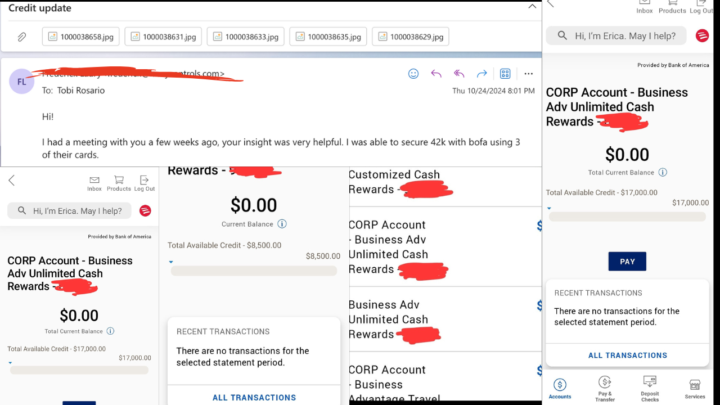The image size is (720, 405).
Task: Expand credit details arrow under $17,000 left panel
Action: [x=10, y=363]
